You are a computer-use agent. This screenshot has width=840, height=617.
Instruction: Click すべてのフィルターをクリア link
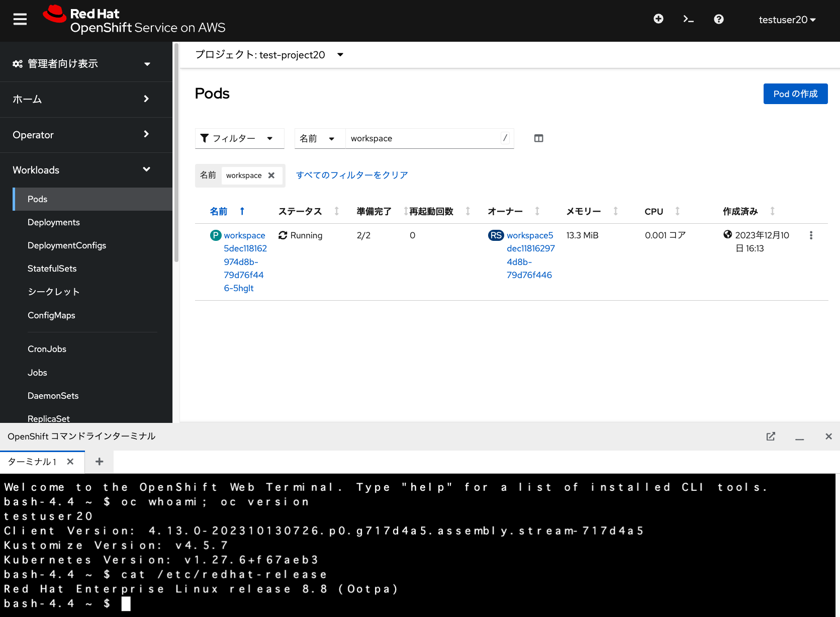[x=352, y=175]
